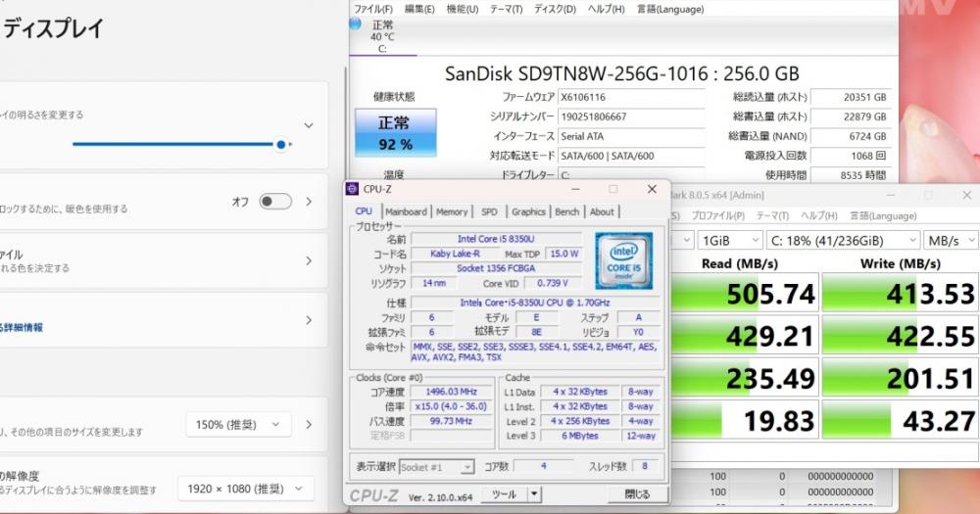
Task: Minimize the CPU-Z window
Action: [575, 189]
